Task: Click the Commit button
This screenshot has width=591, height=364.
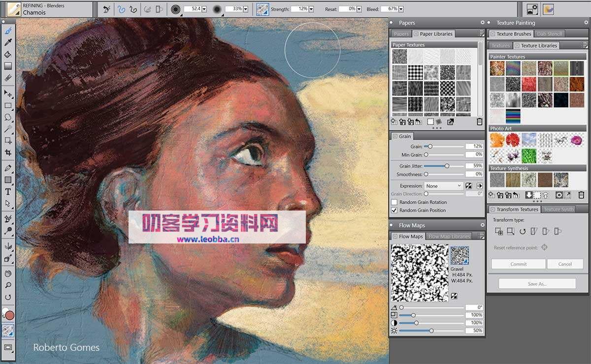Action: [518, 264]
